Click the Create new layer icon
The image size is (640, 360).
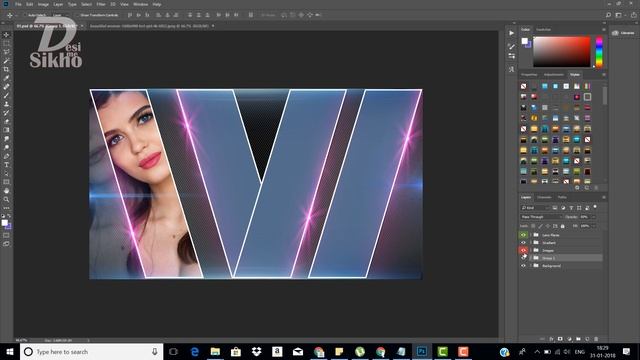coord(587,339)
